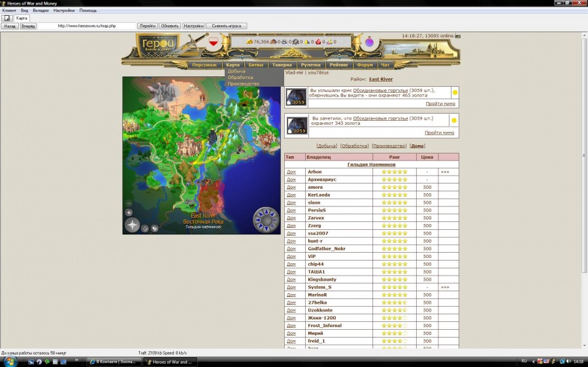Open the Битвы game menu
588x367 pixels.
point(256,65)
